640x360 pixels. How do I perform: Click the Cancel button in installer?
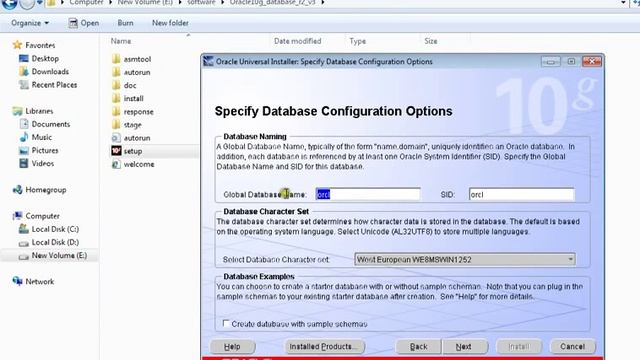(x=572, y=347)
